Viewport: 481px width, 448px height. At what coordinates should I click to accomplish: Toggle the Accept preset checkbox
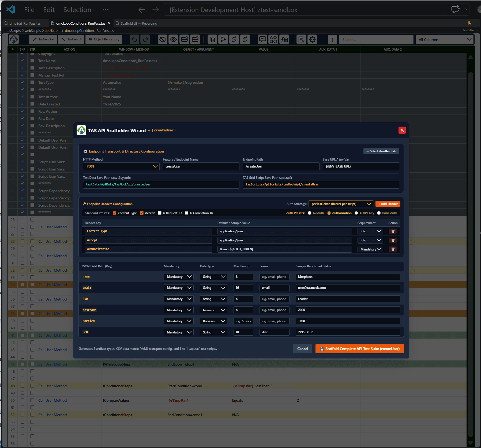click(142, 213)
